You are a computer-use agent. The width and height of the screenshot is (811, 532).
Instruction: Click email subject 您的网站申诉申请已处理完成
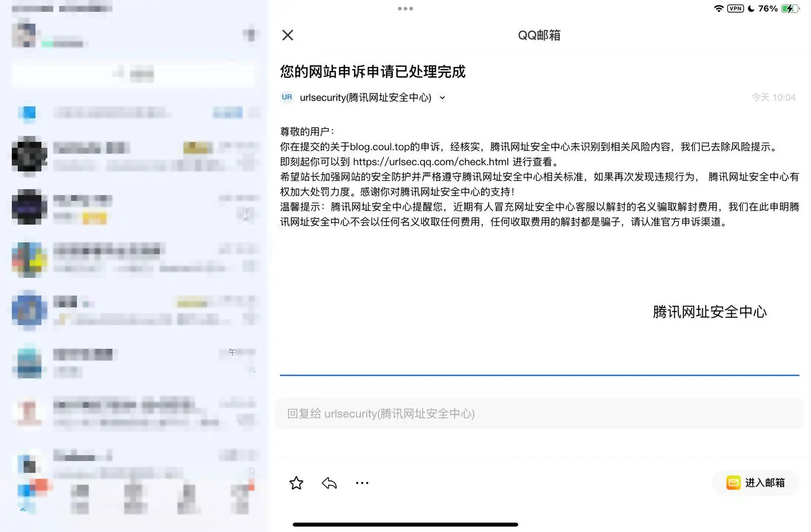pos(373,71)
